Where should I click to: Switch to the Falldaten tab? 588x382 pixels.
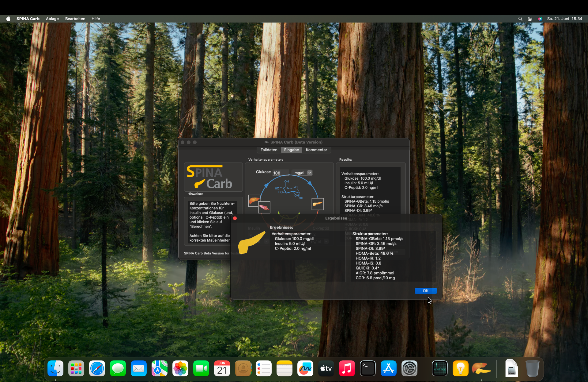click(x=269, y=150)
